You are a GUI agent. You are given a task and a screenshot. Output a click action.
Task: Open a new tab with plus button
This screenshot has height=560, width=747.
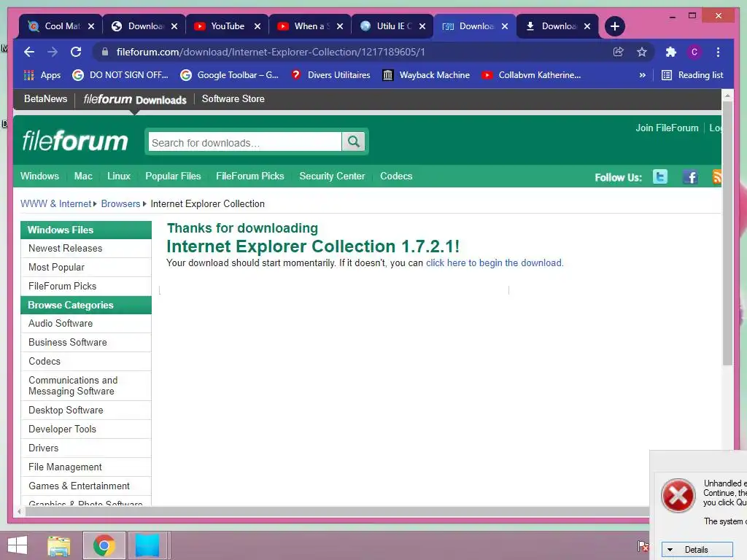click(x=614, y=26)
